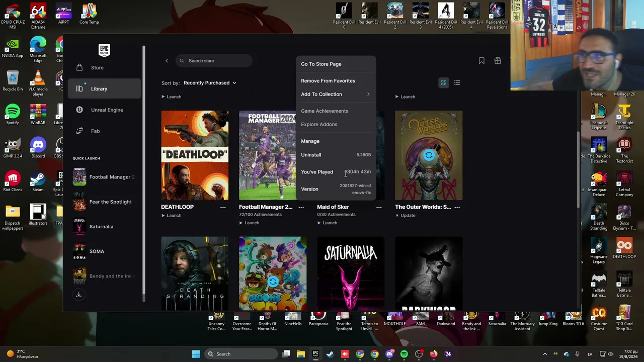644x362 pixels.
Task: Open the Bloons TD 6 cover in the library
Action: point(273,274)
